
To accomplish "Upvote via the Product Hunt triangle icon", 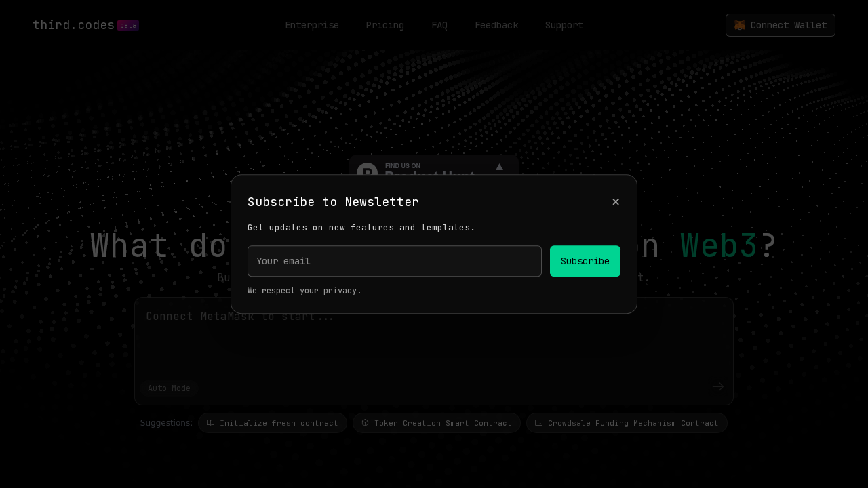I will pyautogui.click(x=499, y=167).
